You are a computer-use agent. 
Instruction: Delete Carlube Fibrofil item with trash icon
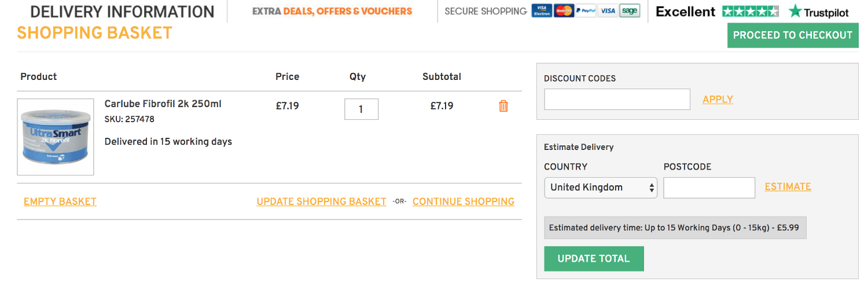point(503,106)
